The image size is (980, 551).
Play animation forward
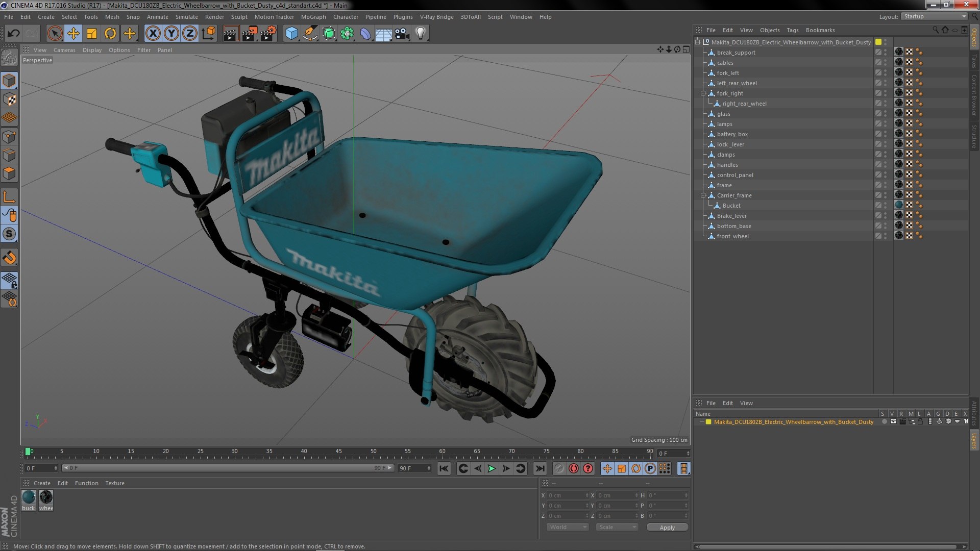[x=492, y=468]
